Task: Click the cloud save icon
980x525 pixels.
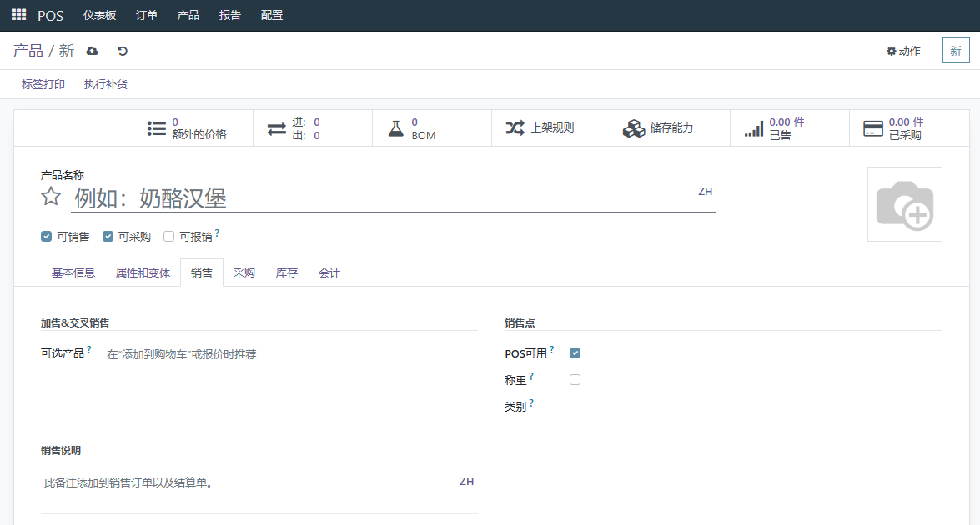Action: tap(92, 51)
